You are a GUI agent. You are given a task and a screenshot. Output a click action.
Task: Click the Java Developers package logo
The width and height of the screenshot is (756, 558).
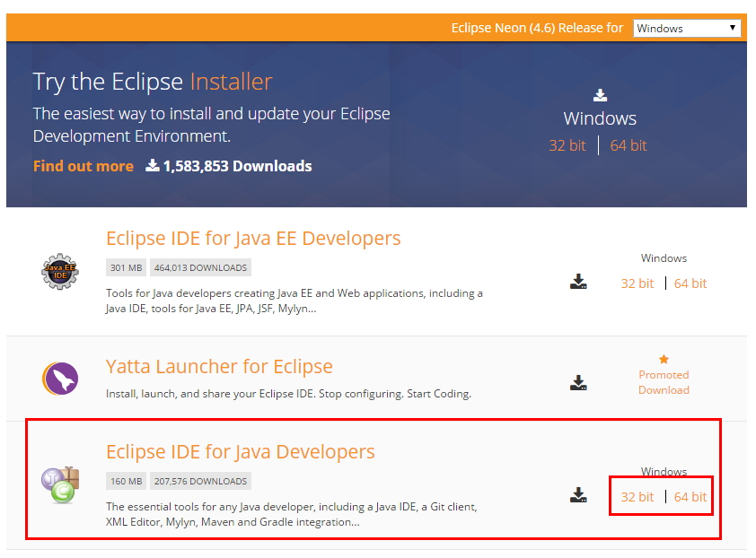click(60, 484)
